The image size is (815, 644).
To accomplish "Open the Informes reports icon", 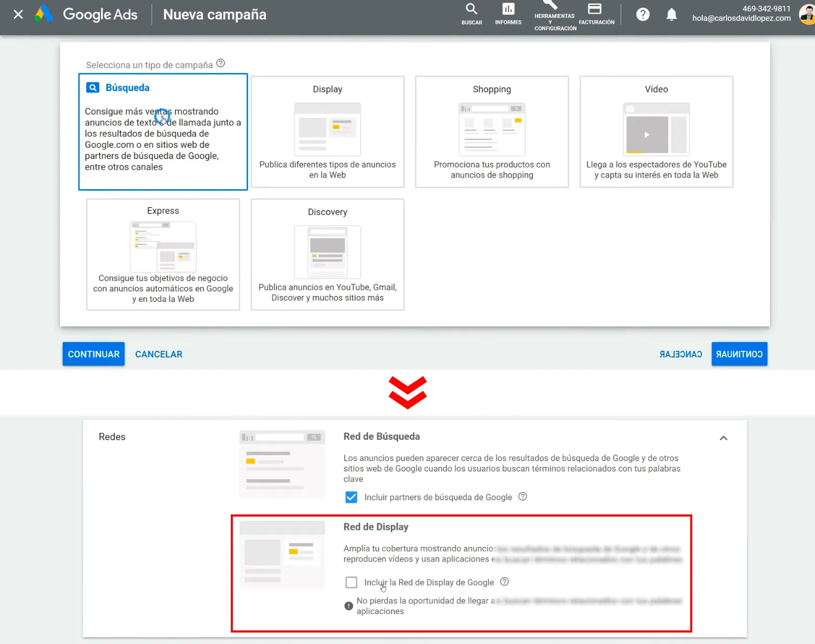I will click(x=508, y=14).
